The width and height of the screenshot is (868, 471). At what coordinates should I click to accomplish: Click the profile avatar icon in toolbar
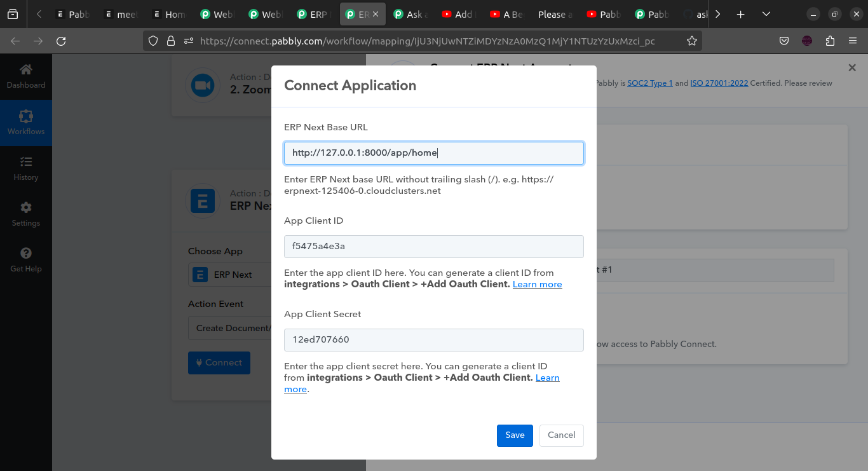coord(807,41)
